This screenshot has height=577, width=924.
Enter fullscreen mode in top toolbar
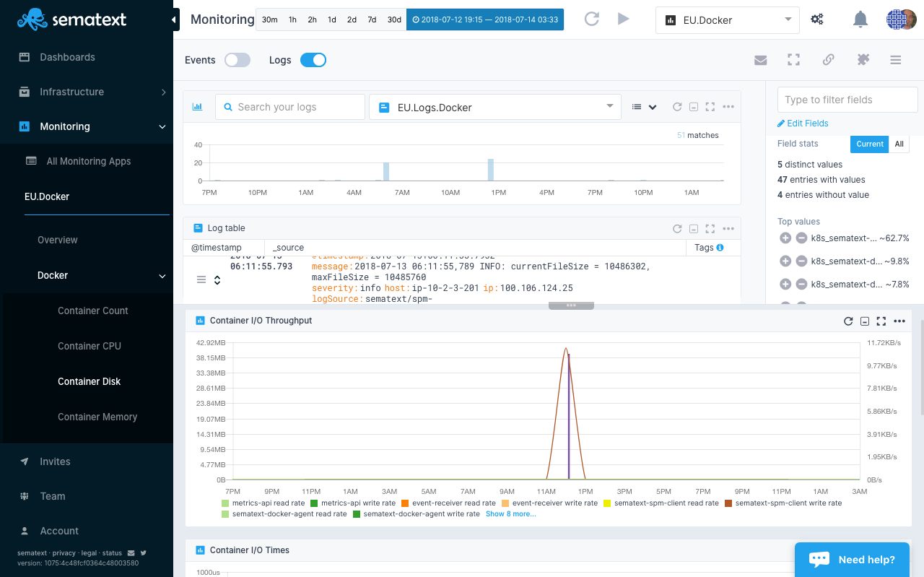(794, 60)
